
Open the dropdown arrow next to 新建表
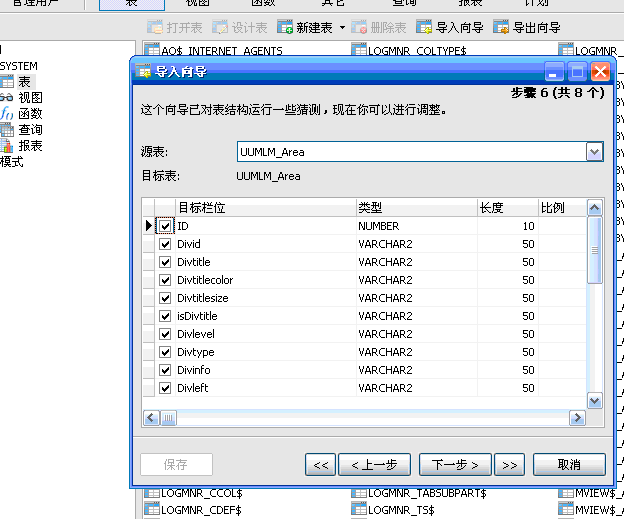(x=341, y=28)
